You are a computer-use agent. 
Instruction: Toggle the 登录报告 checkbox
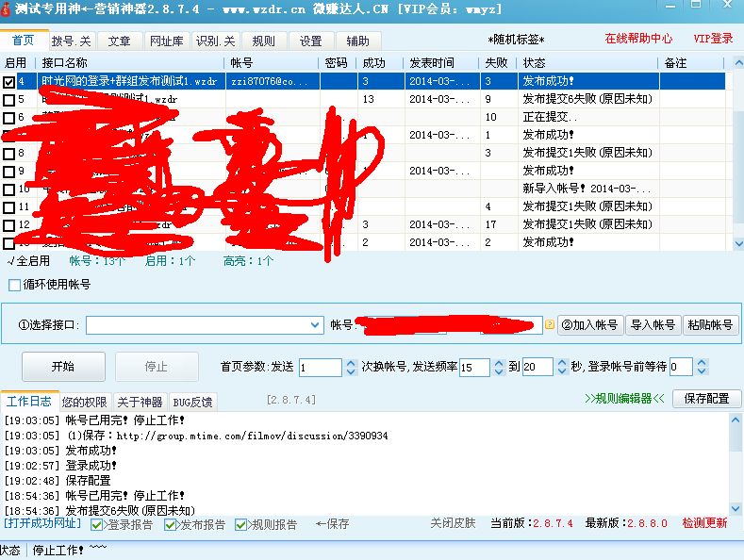point(97,525)
